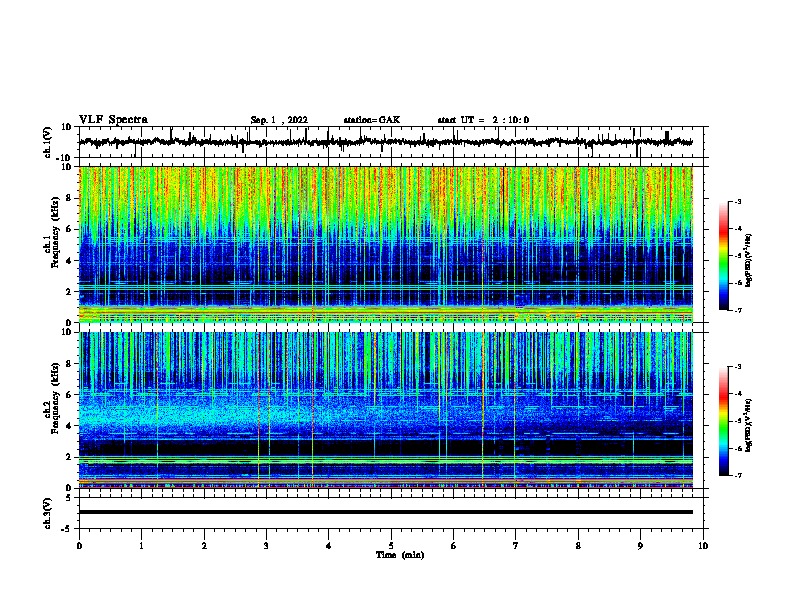Viewport: 792px width, 612px height.
Task: Select the "start UT = 2 : 10: 0" text
Action: [x=483, y=120]
